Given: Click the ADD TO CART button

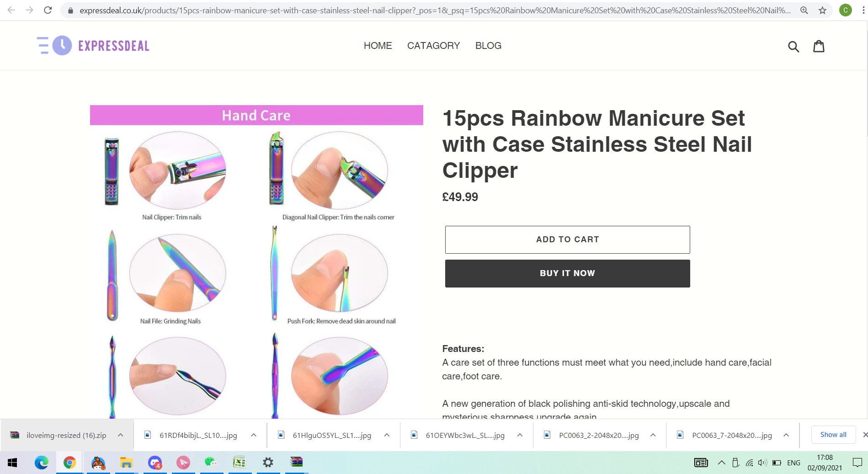Looking at the screenshot, I should coord(567,240).
